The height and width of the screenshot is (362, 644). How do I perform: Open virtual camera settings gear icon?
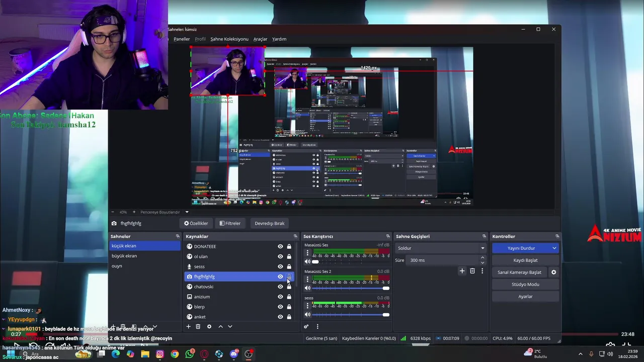click(x=553, y=272)
